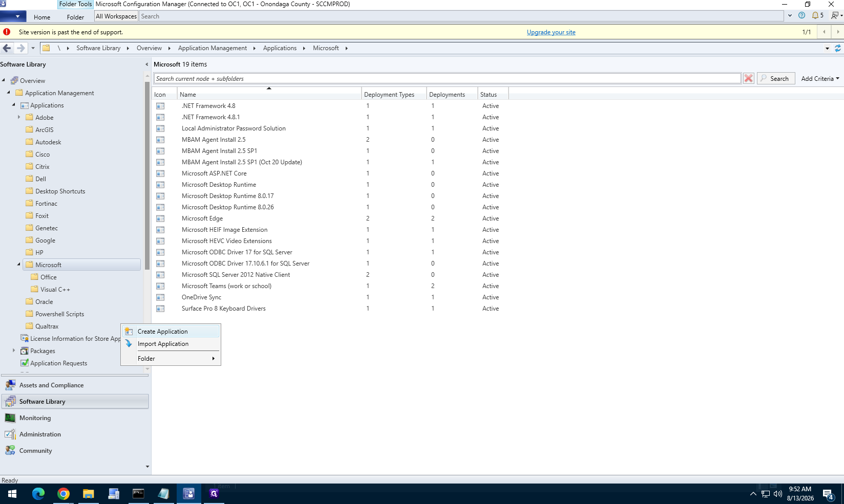This screenshot has height=504, width=844.
Task: Expand the Adobe folder in the tree
Action: pos(19,117)
